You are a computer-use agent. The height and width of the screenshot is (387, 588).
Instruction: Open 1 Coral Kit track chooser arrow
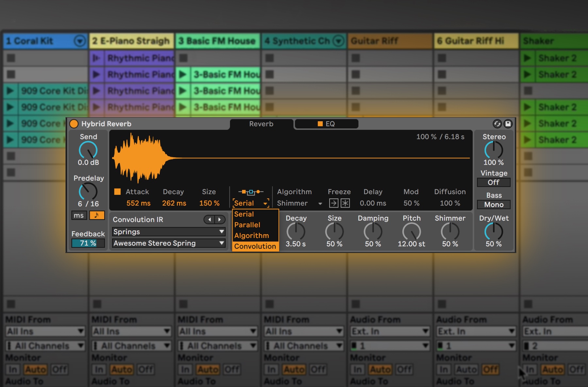80,41
